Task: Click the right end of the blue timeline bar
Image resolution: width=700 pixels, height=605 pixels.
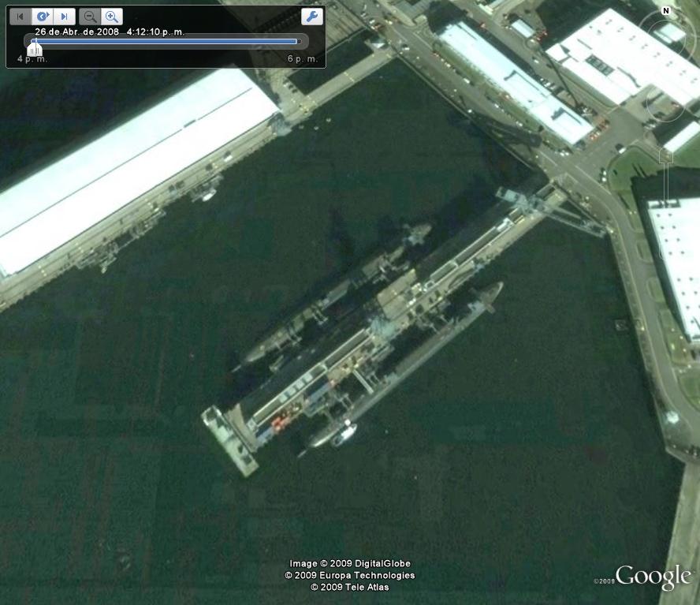Action: coord(296,41)
